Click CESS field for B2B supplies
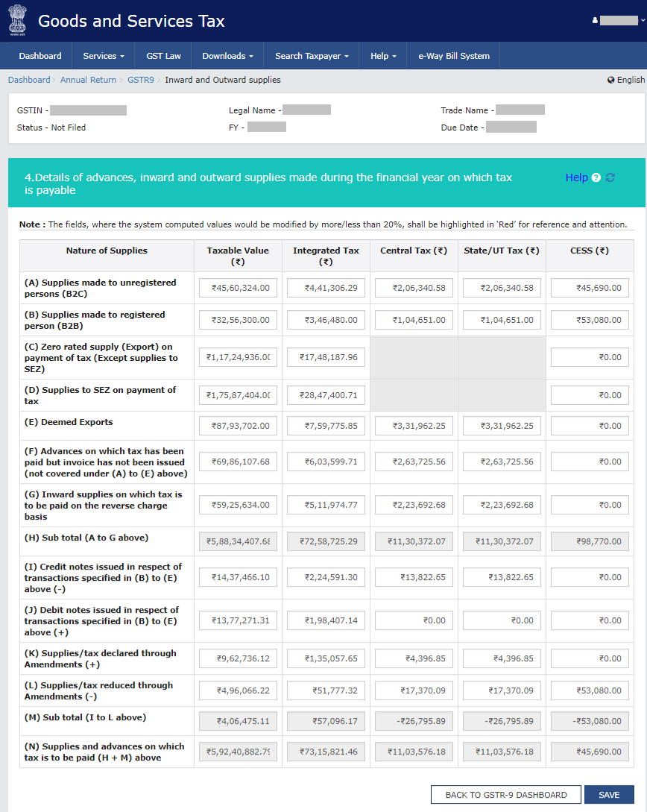This screenshot has height=812, width=647. [x=590, y=320]
